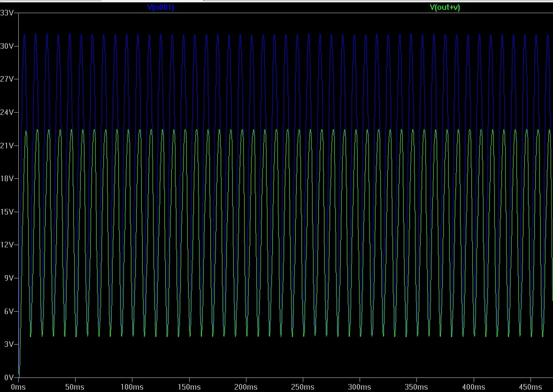The width and height of the screenshot is (553, 392).
Task: Click the 18V vertical axis label
Action: pyautogui.click(x=7, y=178)
